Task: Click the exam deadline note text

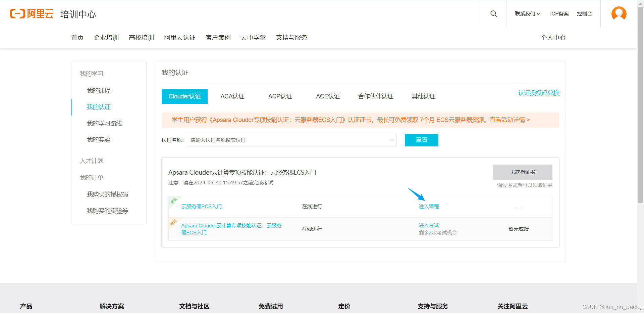Action: tap(221, 183)
